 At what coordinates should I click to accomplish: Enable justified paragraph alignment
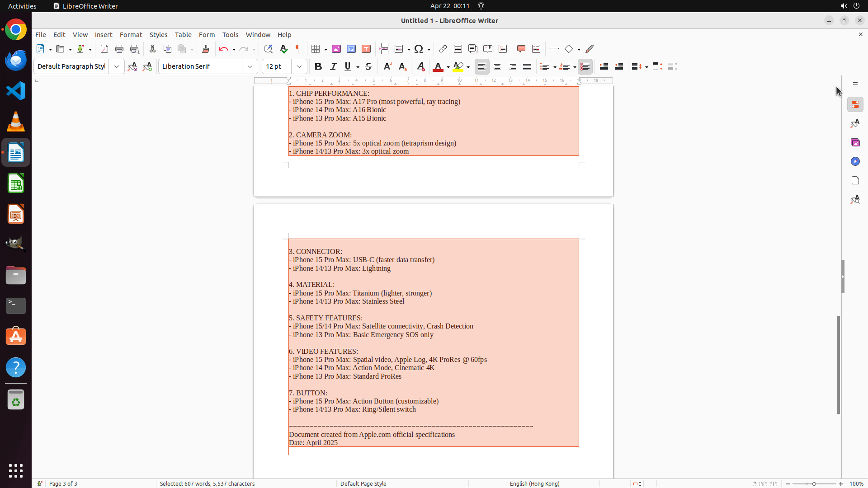coord(527,66)
